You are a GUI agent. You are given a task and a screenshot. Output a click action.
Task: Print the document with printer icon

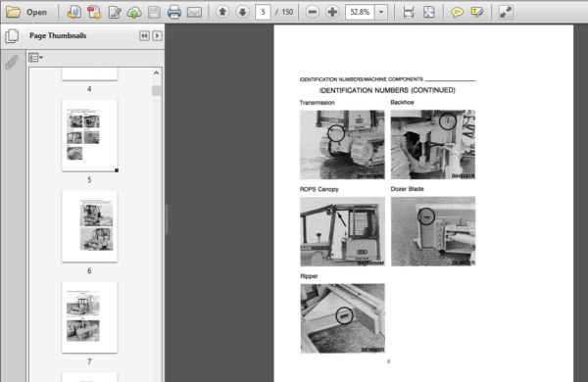point(174,13)
